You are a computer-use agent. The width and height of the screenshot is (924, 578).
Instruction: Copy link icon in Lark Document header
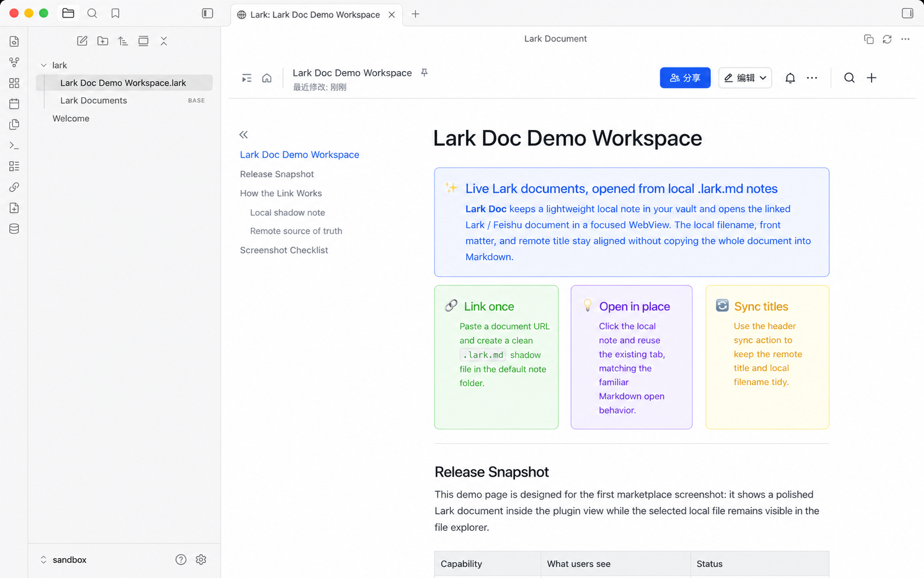pos(869,39)
